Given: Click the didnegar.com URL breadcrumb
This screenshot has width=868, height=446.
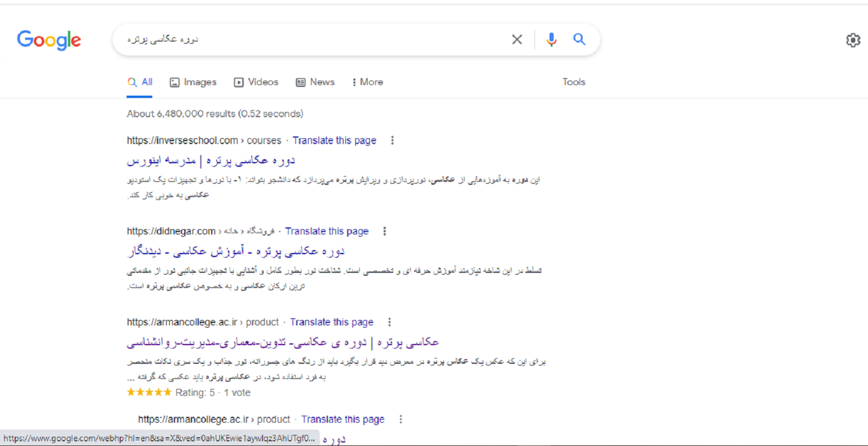Looking at the screenshot, I should pos(201,231).
